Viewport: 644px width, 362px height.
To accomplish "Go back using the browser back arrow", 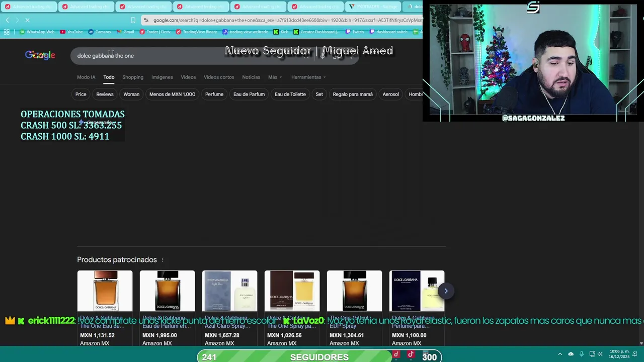I will [7, 20].
